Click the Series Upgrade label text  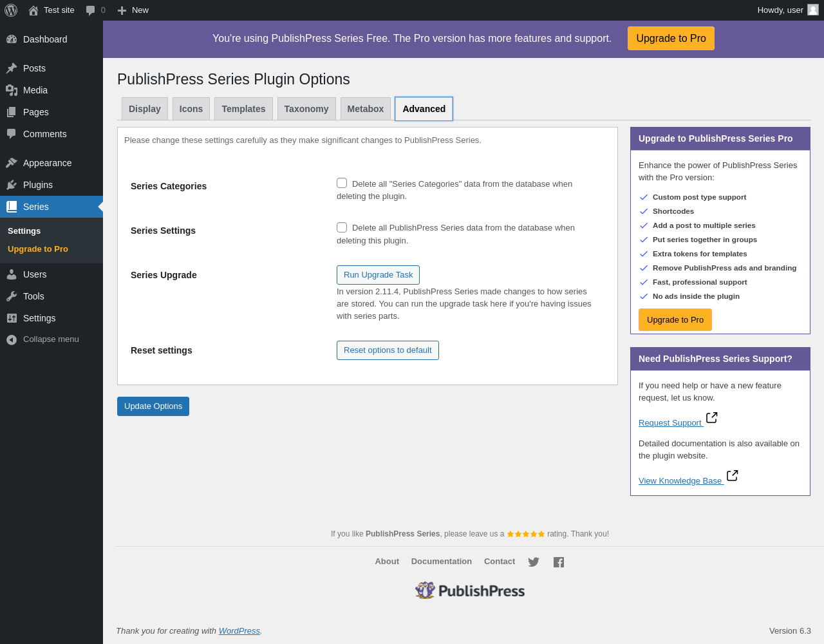point(164,275)
